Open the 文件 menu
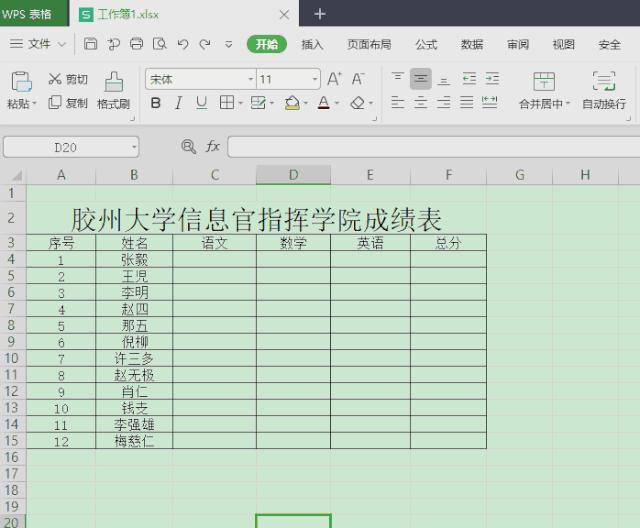Viewport: 640px width, 528px height. [37, 44]
